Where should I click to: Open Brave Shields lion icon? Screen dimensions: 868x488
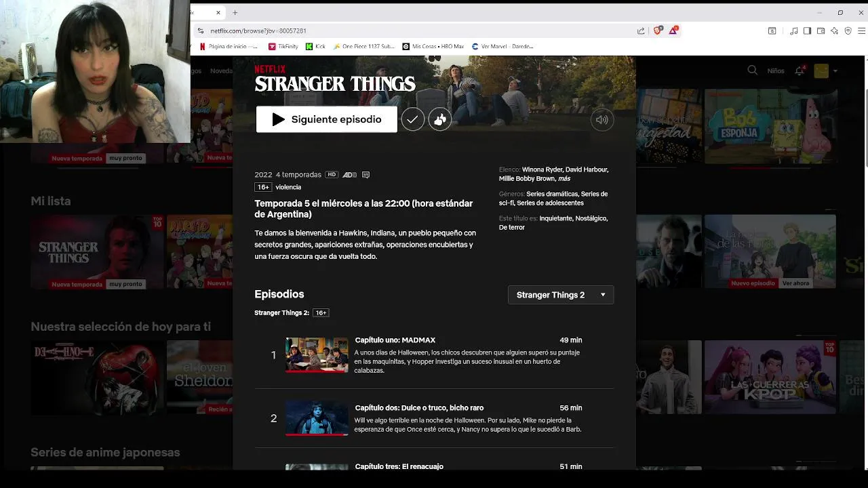coord(657,30)
